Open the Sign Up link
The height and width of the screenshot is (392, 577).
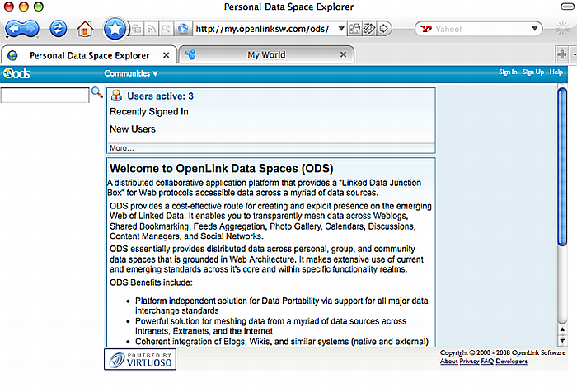(532, 72)
